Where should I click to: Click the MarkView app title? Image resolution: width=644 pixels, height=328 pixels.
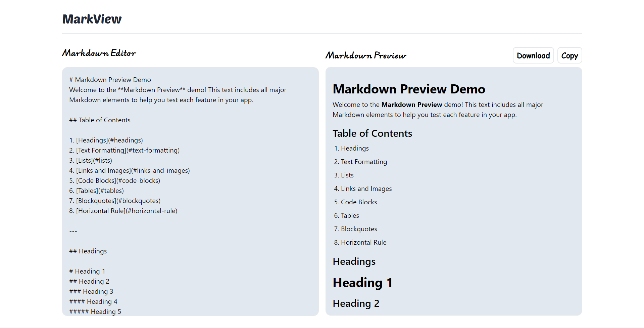(92, 19)
